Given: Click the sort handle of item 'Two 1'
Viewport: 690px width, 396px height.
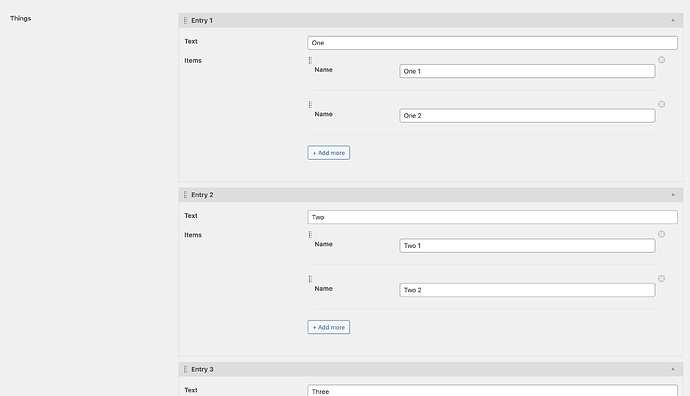Looking at the screenshot, I should [x=310, y=235].
